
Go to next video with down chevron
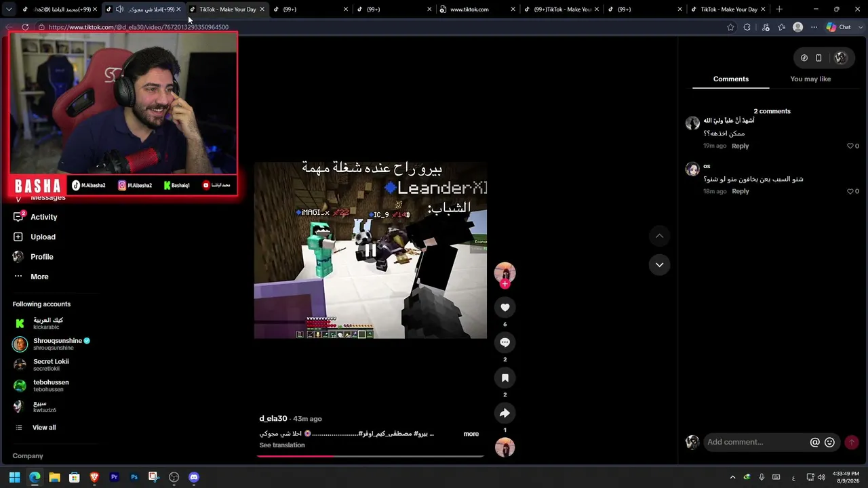659,265
